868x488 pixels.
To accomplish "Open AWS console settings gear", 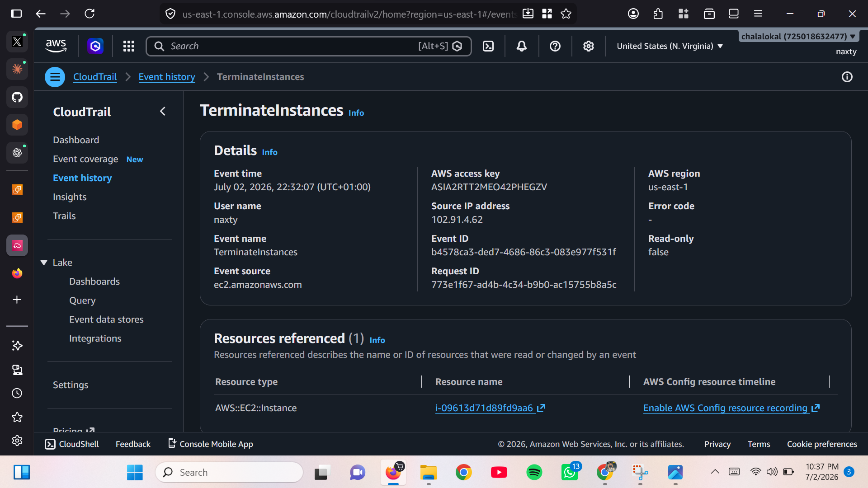I will (589, 46).
